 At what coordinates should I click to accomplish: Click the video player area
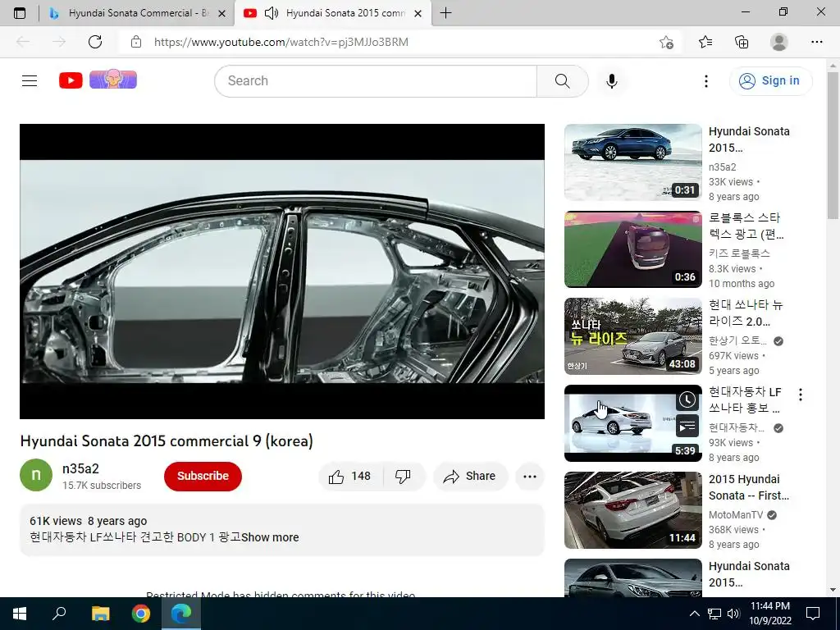pyautogui.click(x=282, y=271)
